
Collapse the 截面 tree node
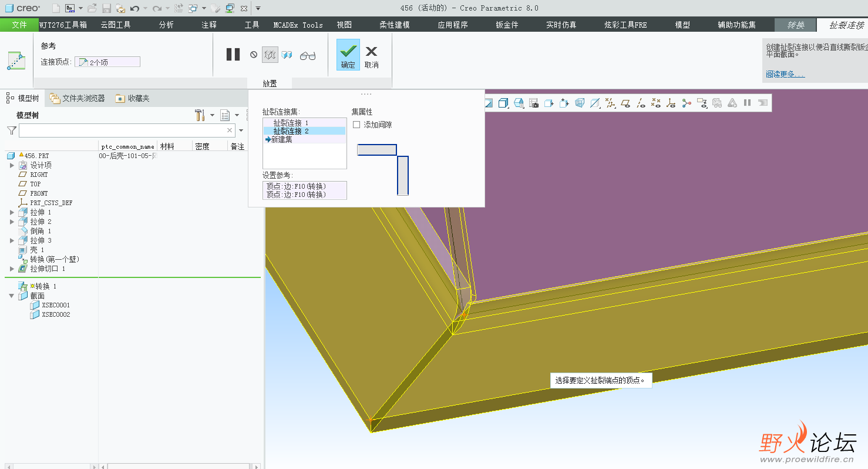coord(12,296)
